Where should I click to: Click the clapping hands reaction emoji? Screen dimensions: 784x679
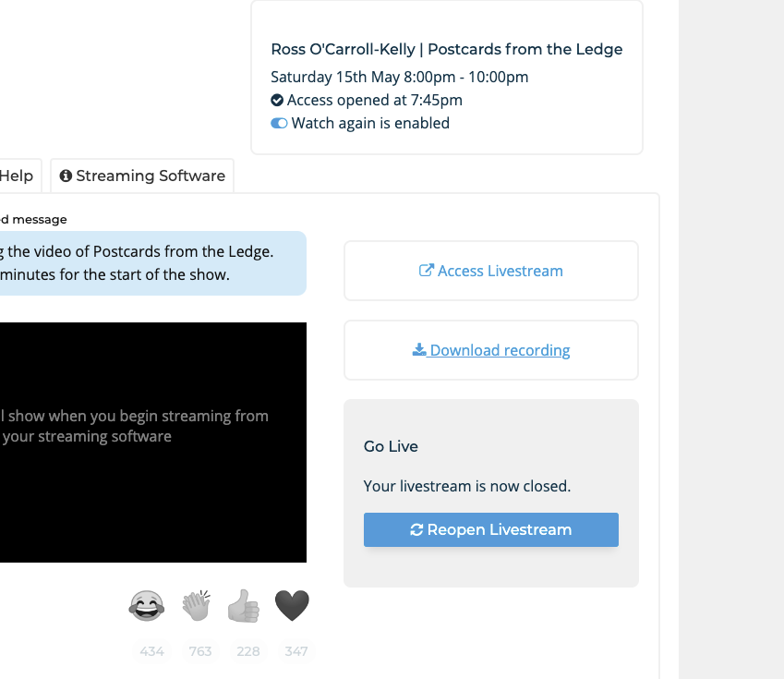pos(196,605)
